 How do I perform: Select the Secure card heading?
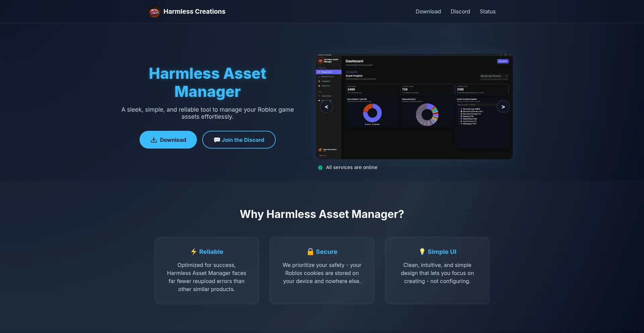(x=322, y=252)
